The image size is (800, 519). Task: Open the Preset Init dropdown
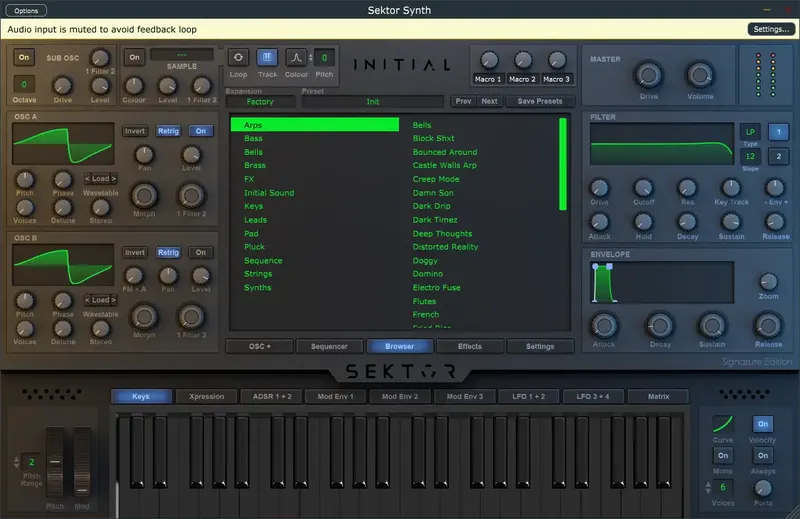(x=372, y=102)
